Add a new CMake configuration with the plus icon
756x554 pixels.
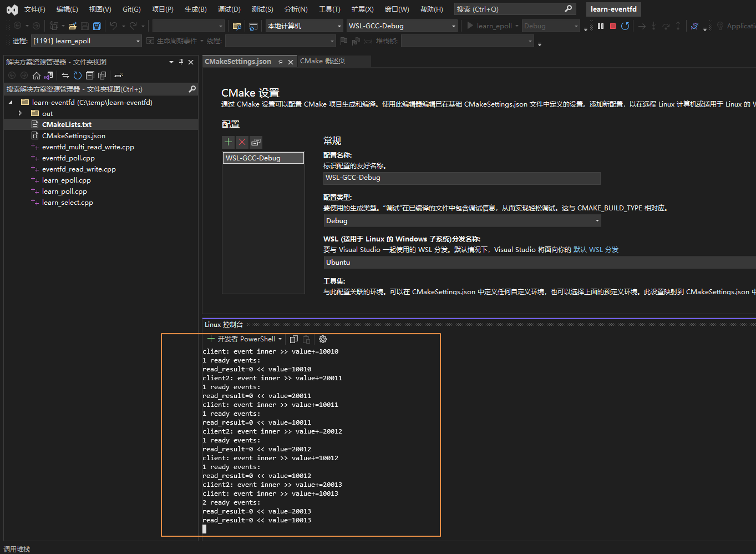(x=228, y=142)
